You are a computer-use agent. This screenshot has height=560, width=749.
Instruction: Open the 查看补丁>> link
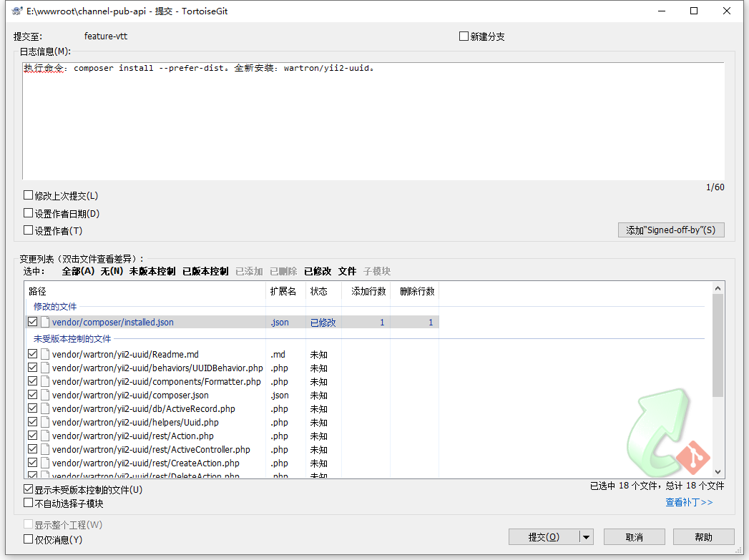[689, 502]
